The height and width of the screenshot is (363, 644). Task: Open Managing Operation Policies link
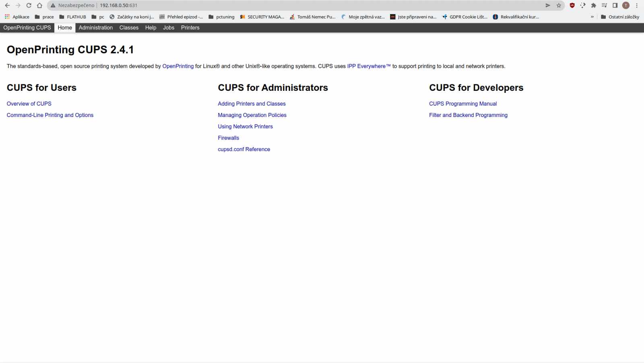[252, 115]
